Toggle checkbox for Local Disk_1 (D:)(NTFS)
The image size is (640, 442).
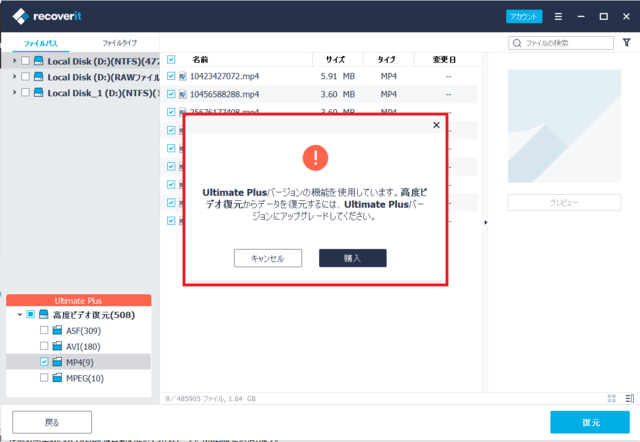25,92
